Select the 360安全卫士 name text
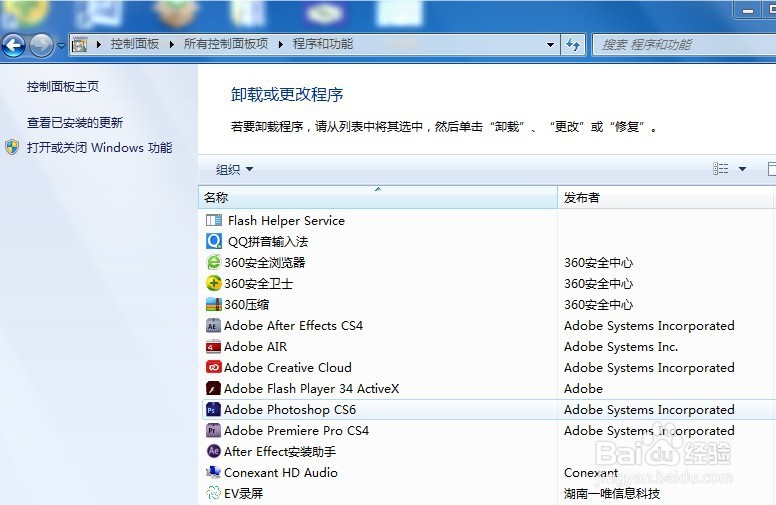This screenshot has height=505, width=776. pyautogui.click(x=258, y=284)
